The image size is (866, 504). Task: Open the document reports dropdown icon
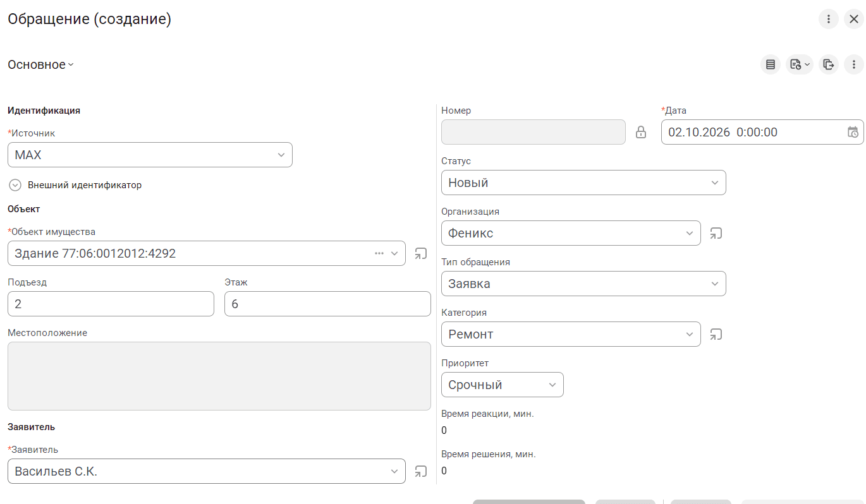point(799,64)
